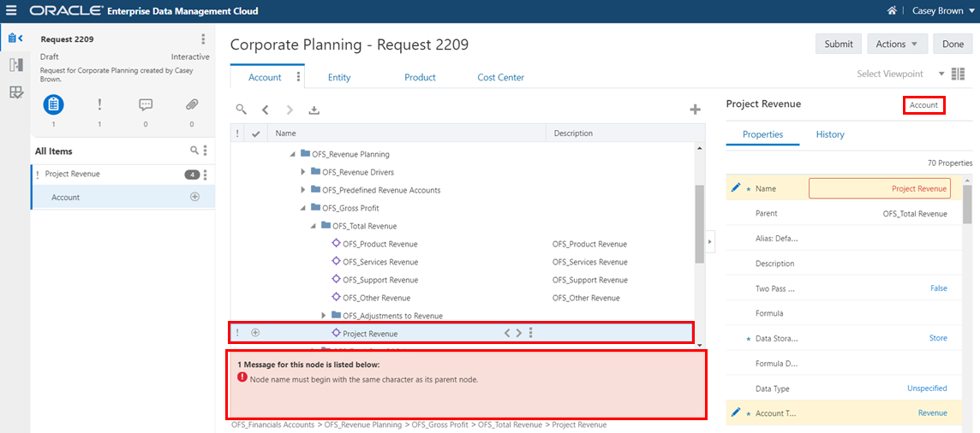Select OFS_Services Revenue node
980x433 pixels.
click(x=380, y=262)
